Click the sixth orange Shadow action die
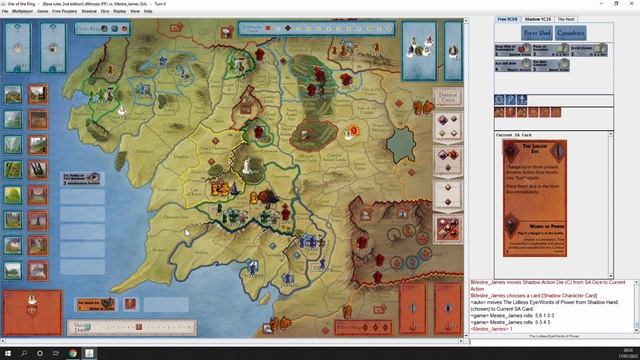 click(x=556, y=112)
